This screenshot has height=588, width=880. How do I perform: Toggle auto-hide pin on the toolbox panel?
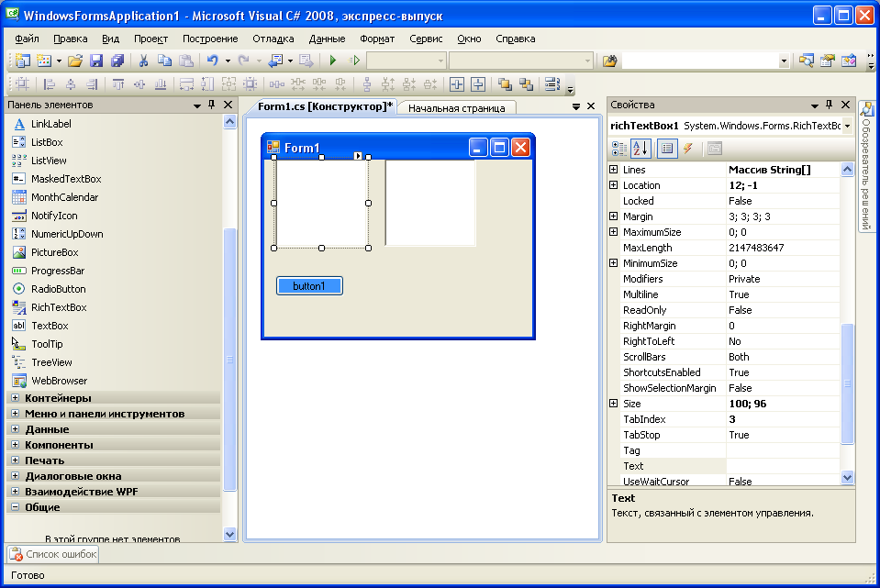(x=212, y=105)
